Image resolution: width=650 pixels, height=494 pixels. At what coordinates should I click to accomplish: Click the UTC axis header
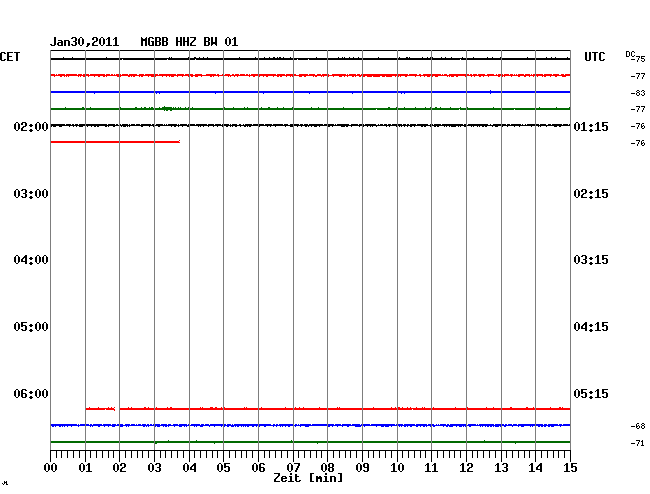tap(595, 57)
